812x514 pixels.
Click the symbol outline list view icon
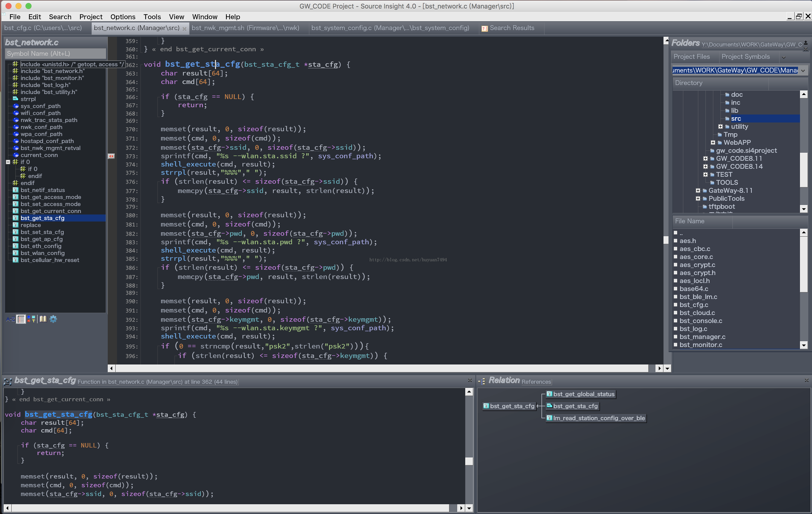[x=21, y=319]
